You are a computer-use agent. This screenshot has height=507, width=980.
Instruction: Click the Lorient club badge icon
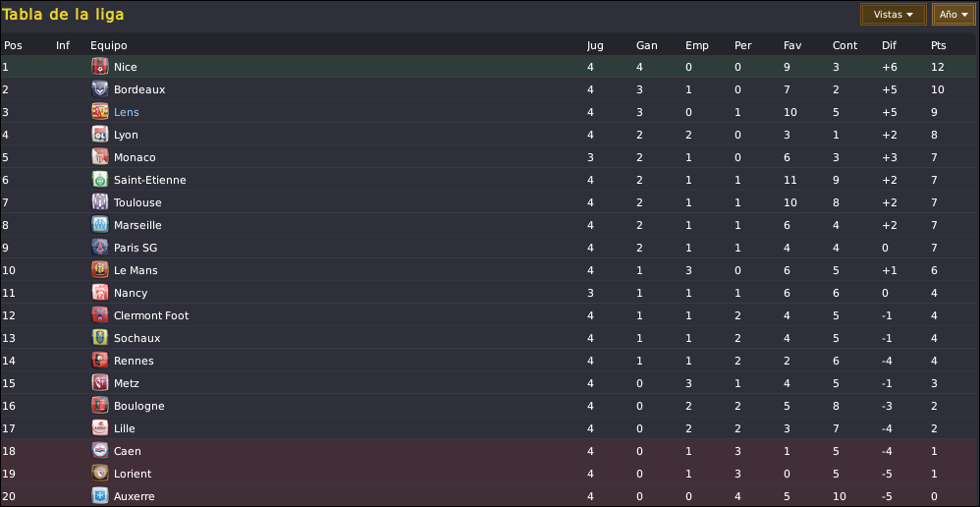99,474
